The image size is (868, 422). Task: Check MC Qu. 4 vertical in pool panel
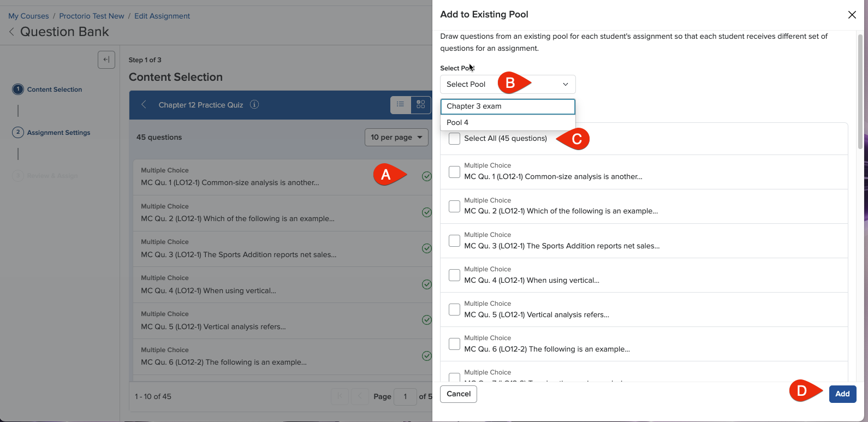coord(454,275)
